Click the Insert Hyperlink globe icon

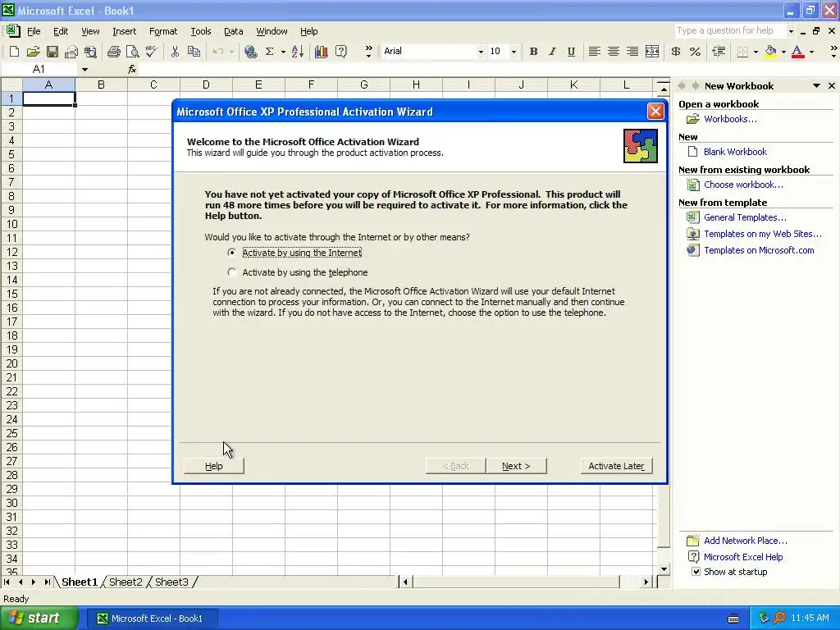coord(250,52)
